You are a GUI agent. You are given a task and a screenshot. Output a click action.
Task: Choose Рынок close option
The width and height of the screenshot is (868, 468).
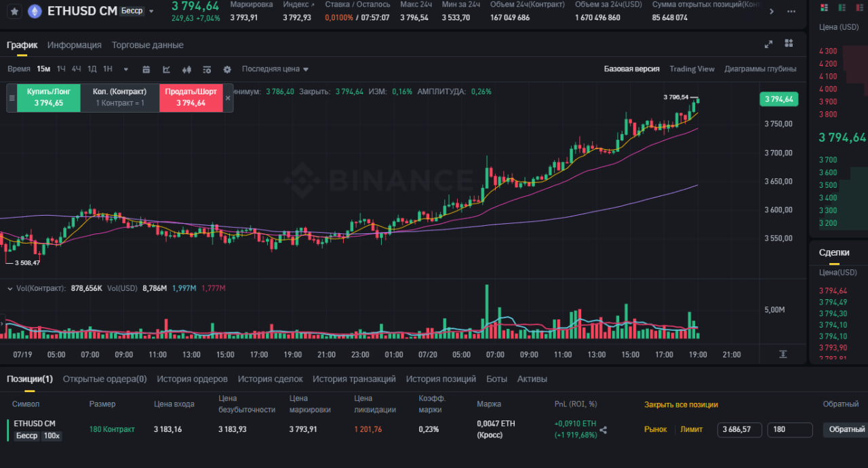[656, 429]
